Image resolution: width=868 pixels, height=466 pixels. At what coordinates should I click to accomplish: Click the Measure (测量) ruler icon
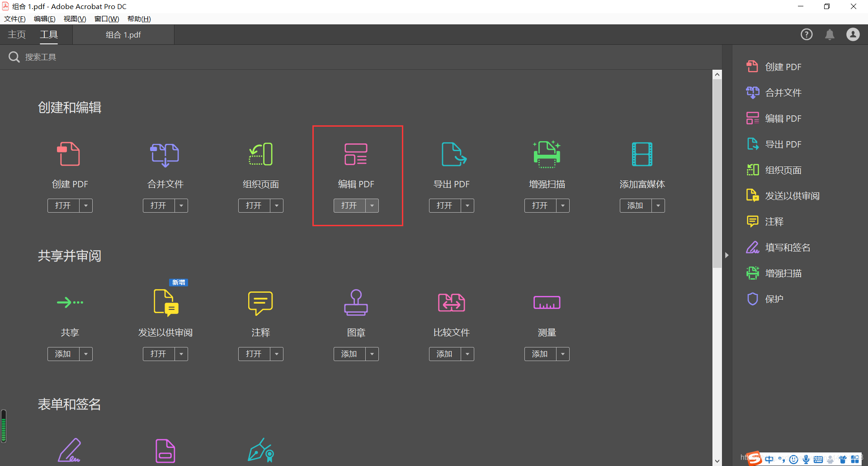[547, 302]
